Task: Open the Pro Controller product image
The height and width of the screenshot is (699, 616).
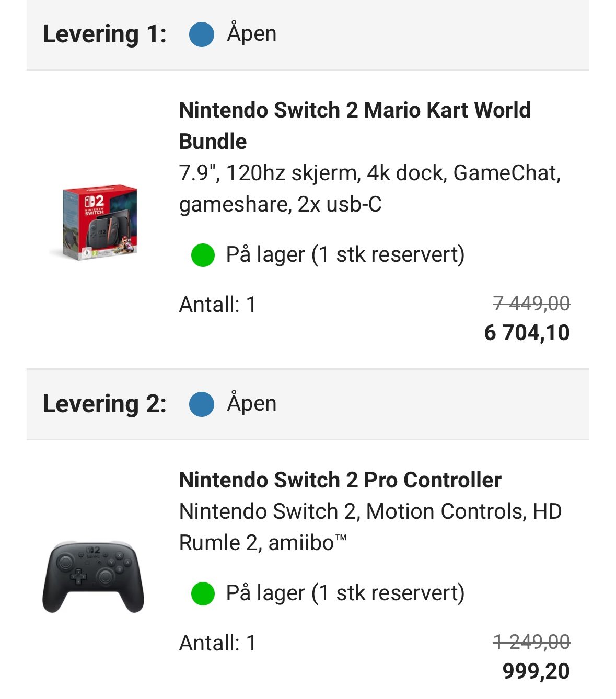Action: tap(93, 576)
